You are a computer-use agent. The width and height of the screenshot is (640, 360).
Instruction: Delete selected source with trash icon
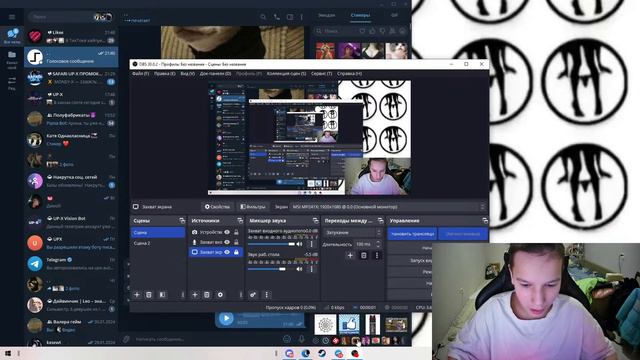[207, 295]
